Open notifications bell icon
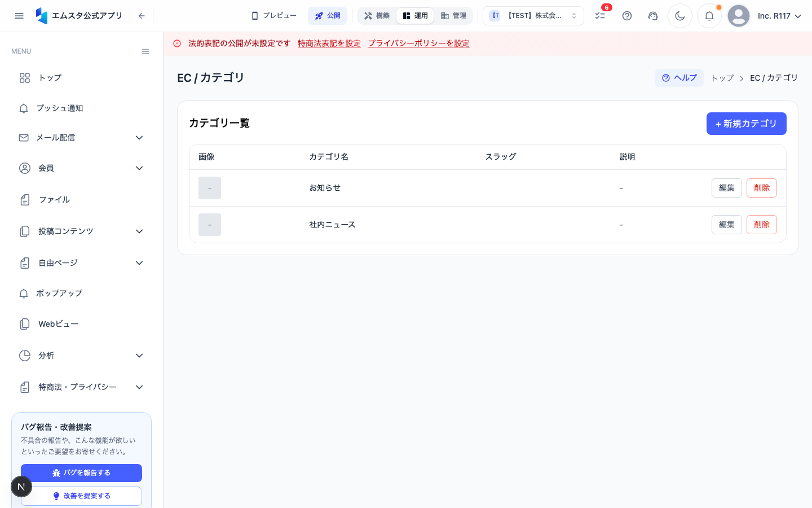812x508 pixels. click(x=709, y=16)
